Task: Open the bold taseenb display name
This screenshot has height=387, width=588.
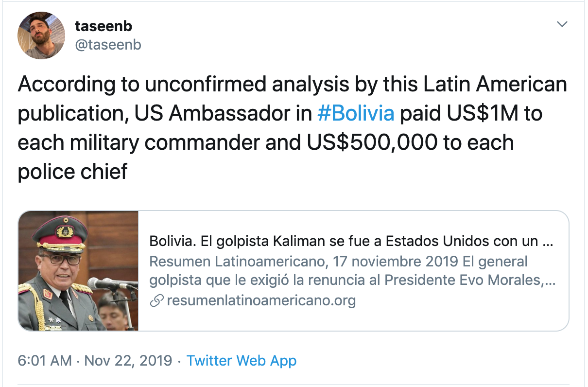Action: pos(104,26)
